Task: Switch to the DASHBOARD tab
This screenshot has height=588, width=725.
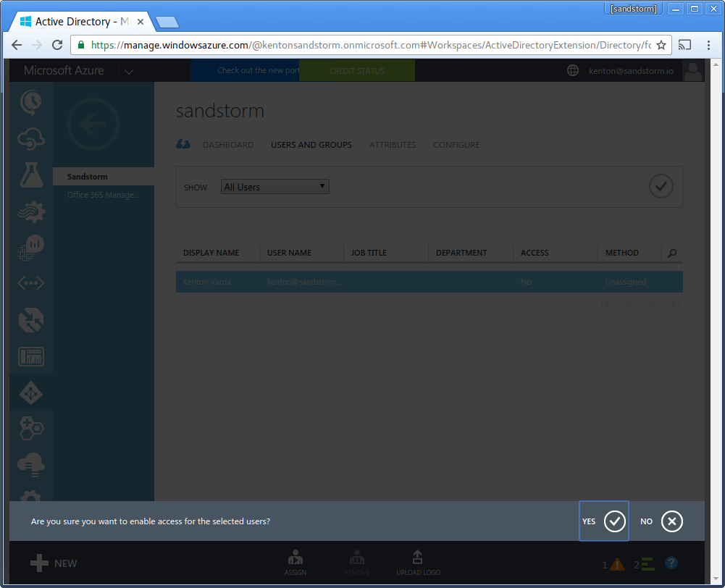Action: click(x=228, y=145)
